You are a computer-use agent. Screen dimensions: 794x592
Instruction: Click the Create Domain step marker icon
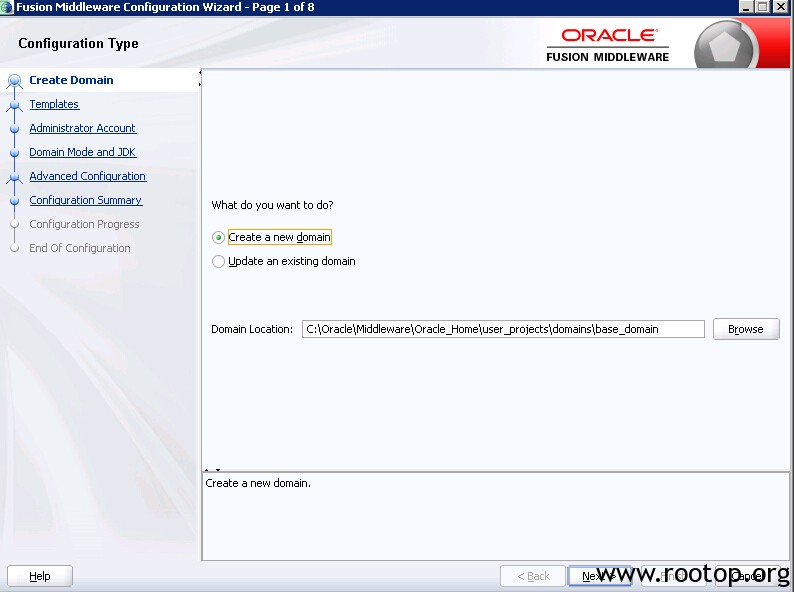[x=15, y=81]
